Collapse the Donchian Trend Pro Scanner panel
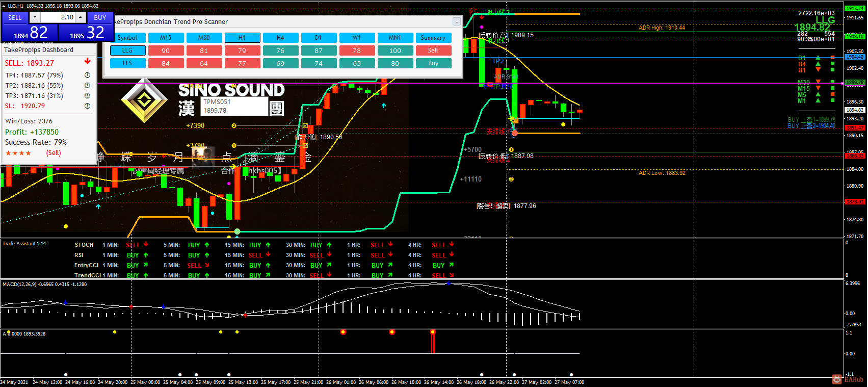Screen dimensions: 868x387 pos(457,21)
